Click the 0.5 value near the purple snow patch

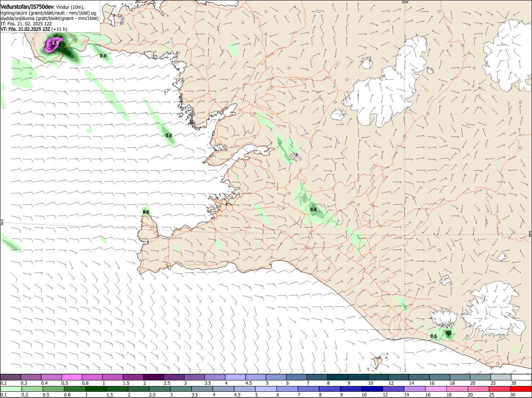click(x=103, y=56)
